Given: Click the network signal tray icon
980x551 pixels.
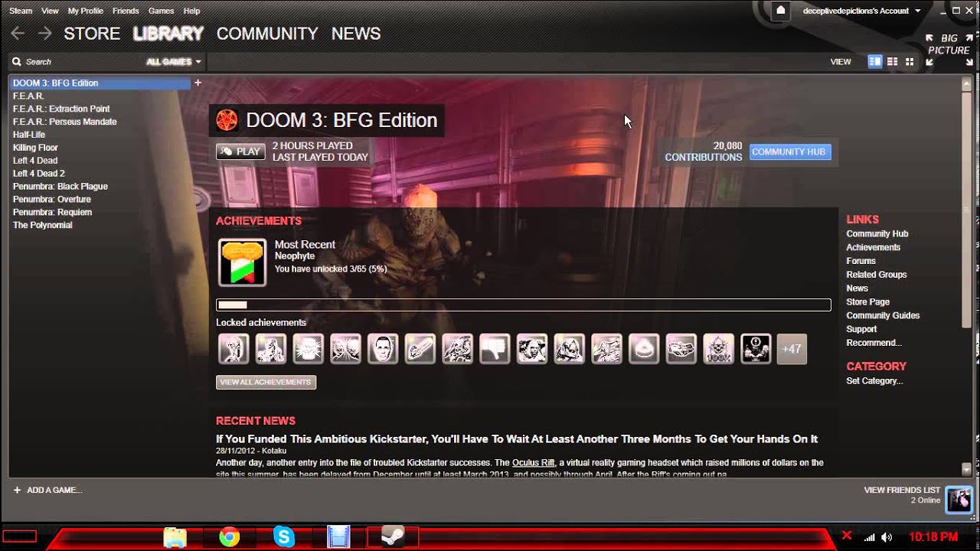Looking at the screenshot, I should pos(869,537).
